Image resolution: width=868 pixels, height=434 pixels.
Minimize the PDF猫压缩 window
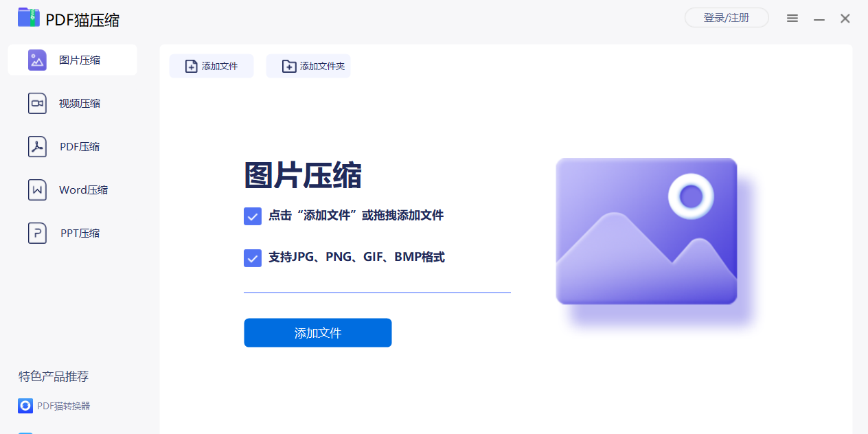pyautogui.click(x=819, y=19)
